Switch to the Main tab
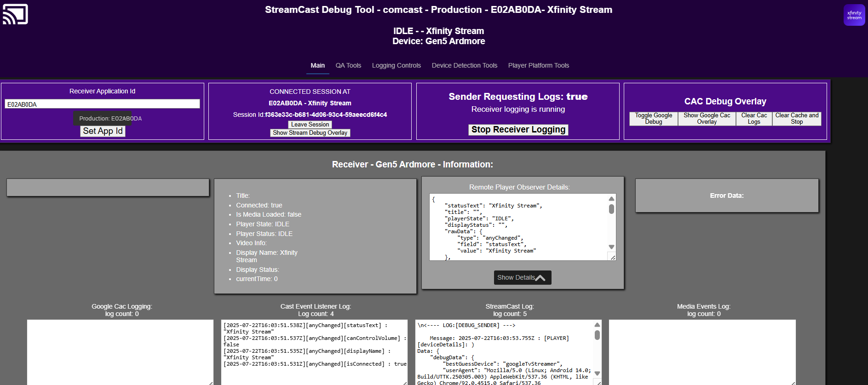Viewport: 868px width, 385px height. 317,65
